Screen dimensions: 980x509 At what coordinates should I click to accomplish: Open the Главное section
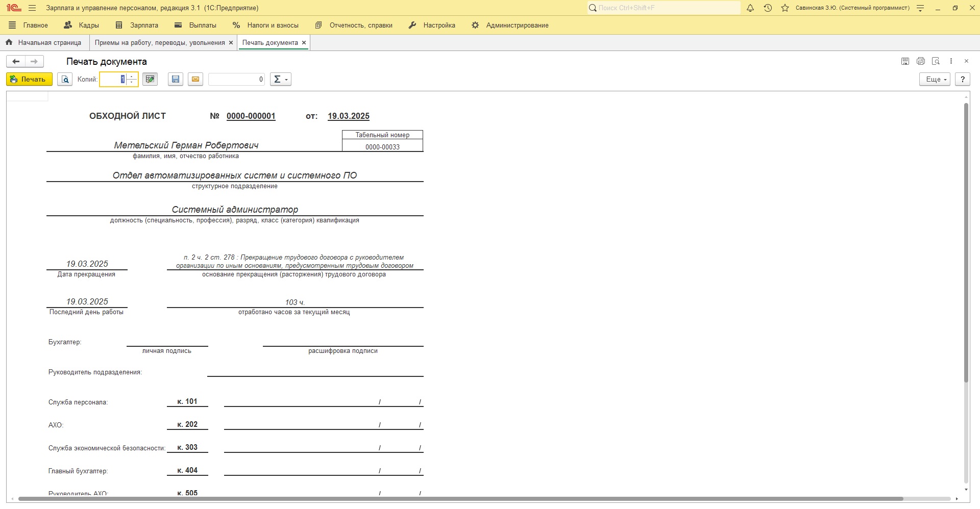click(x=29, y=25)
